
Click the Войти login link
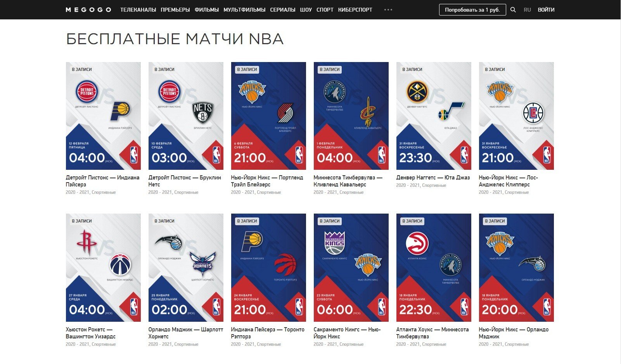pyautogui.click(x=546, y=10)
